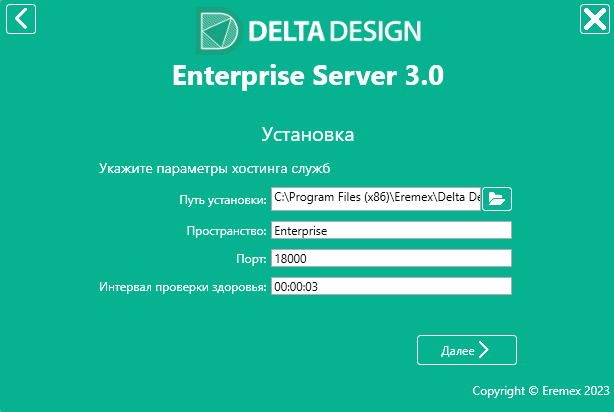The image size is (614, 412).
Task: Focus the Путь установки path field
Action: click(376, 199)
